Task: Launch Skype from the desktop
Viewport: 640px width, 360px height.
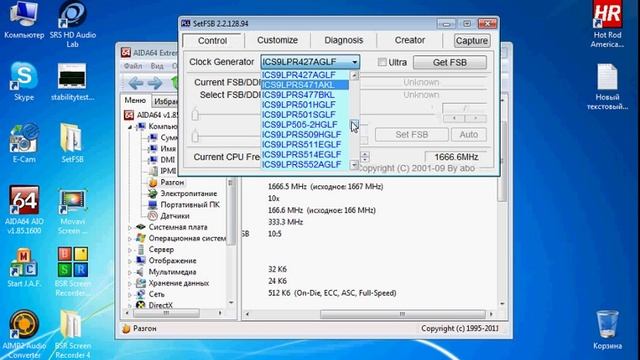Action: [x=24, y=82]
